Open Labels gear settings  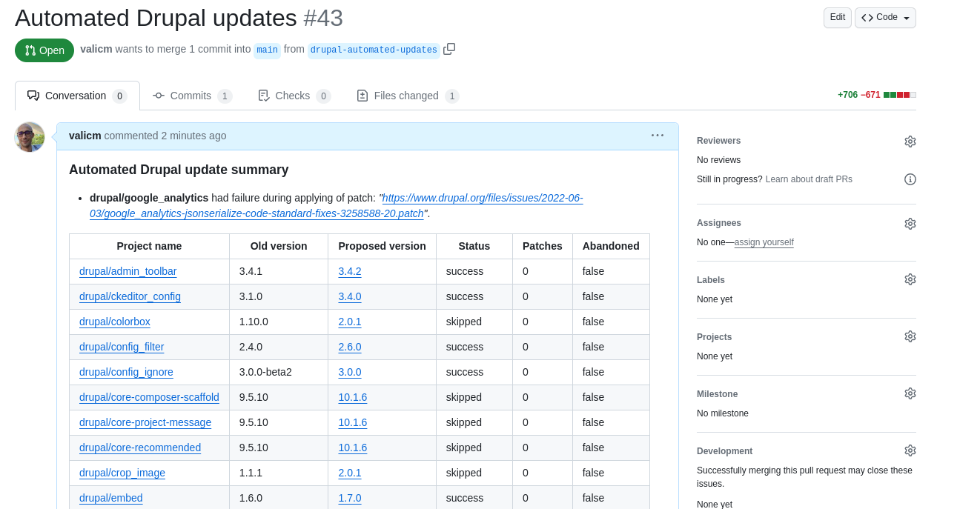[910, 279]
